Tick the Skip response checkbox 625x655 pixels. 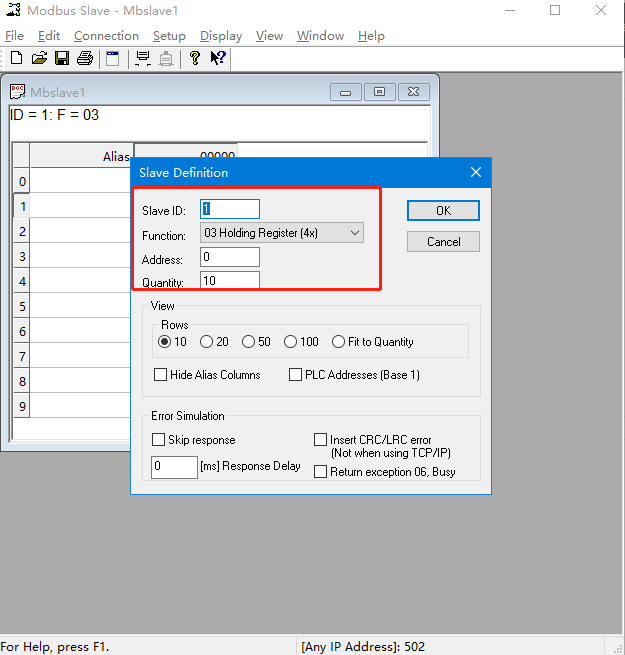tap(159, 440)
